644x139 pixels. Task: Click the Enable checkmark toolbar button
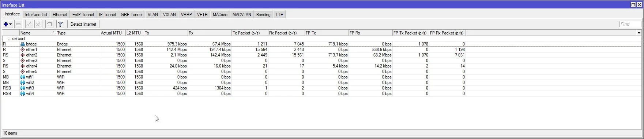coord(29,24)
